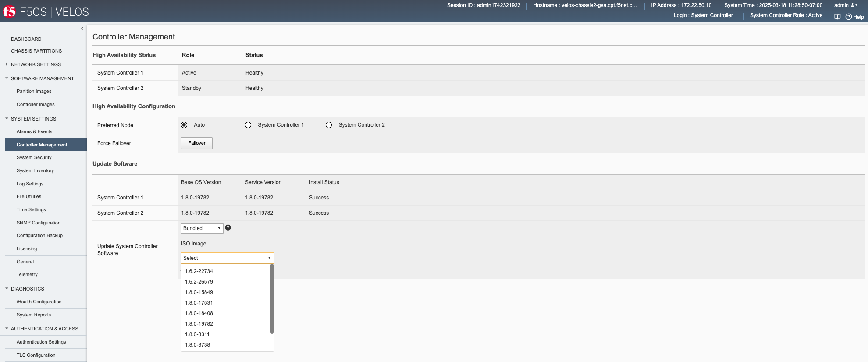Open the admin user menu

click(x=846, y=5)
